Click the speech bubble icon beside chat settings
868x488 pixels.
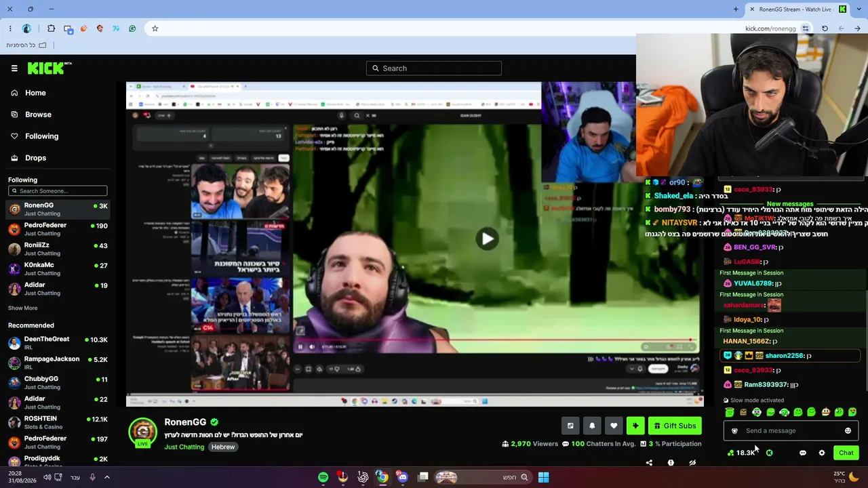pyautogui.click(x=803, y=453)
